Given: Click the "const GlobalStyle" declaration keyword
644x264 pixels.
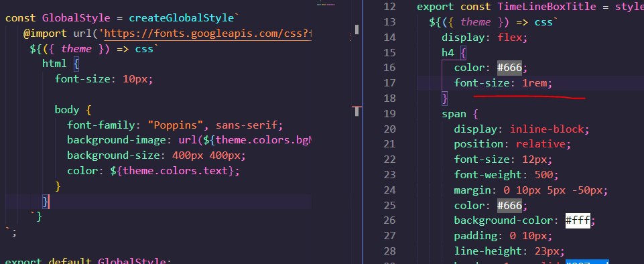Looking at the screenshot, I should click(58, 19).
